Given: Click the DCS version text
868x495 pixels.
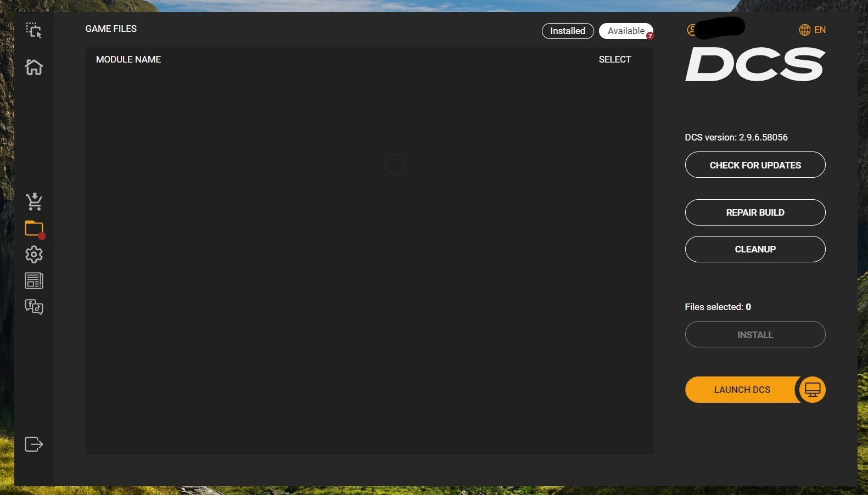Looking at the screenshot, I should pyautogui.click(x=736, y=137).
